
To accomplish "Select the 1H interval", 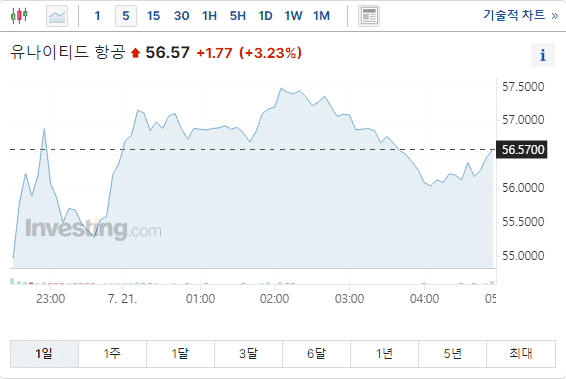I will [x=209, y=16].
